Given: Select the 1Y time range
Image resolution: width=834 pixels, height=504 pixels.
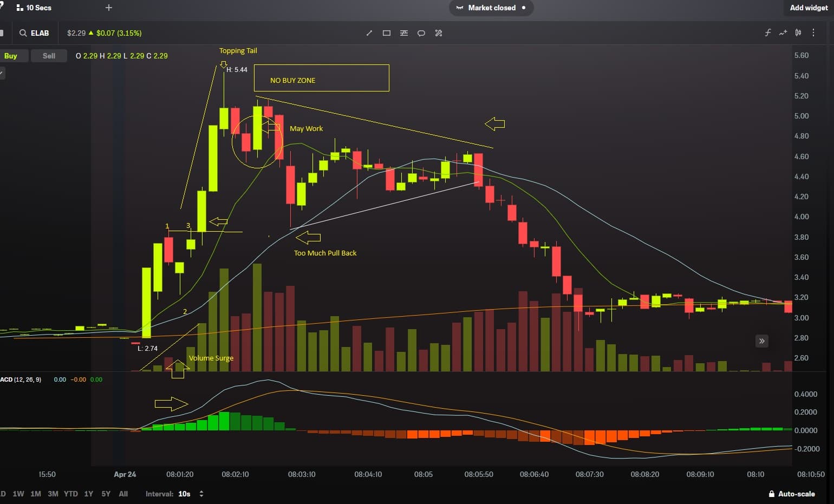Looking at the screenshot, I should [x=89, y=494].
